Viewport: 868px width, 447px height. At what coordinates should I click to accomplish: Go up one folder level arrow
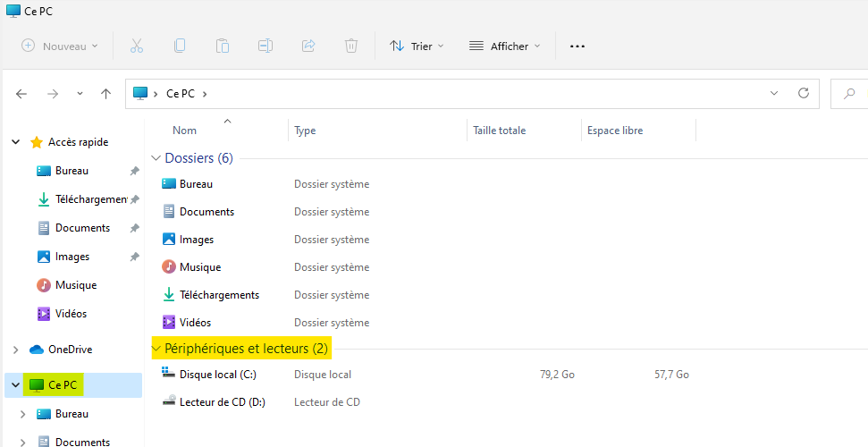tap(106, 93)
